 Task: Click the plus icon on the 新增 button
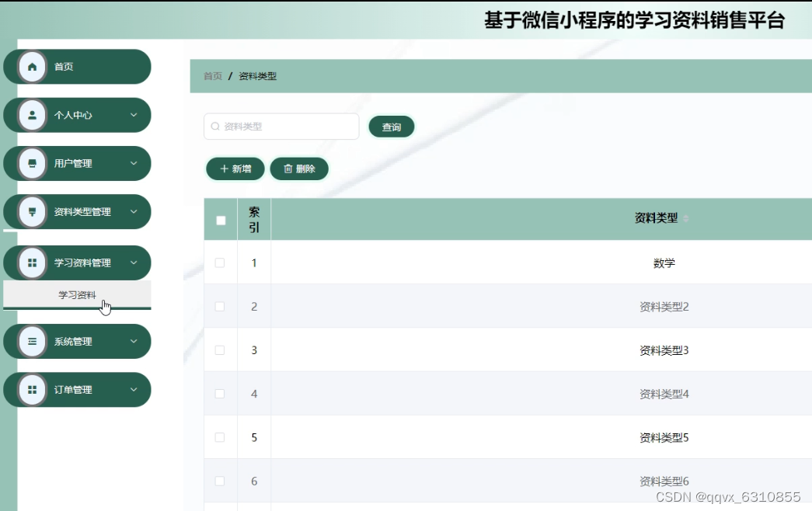tap(223, 168)
